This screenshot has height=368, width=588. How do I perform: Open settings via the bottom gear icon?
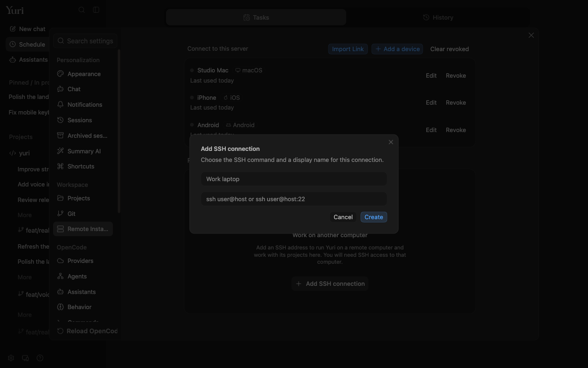pos(11,358)
